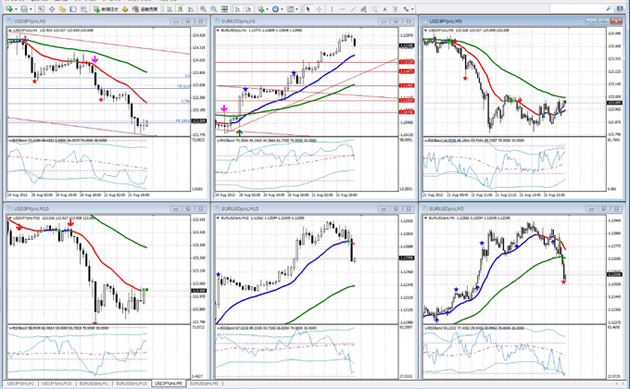Select the Arrows drawing tool
The image size is (630, 389).
[406, 9]
